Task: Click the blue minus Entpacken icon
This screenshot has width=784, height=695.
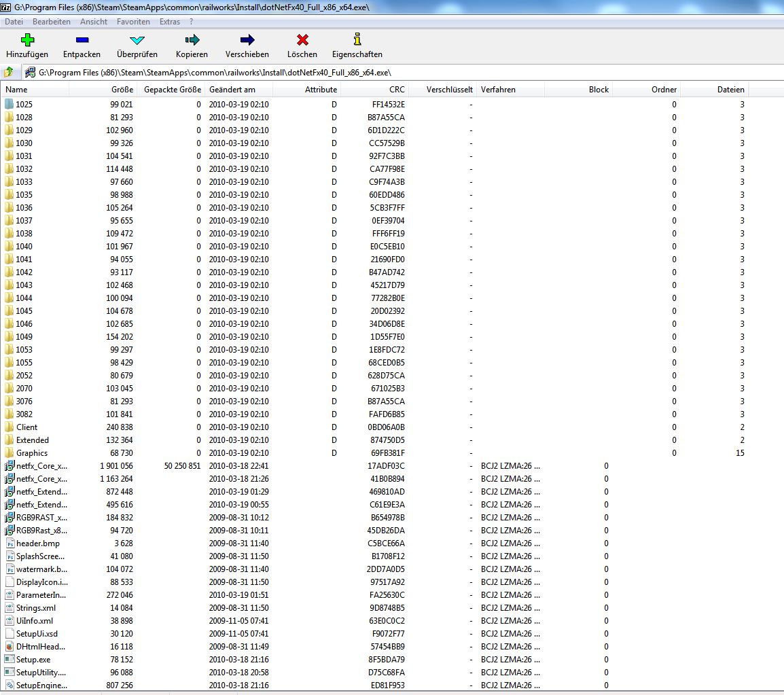Action: coord(82,39)
